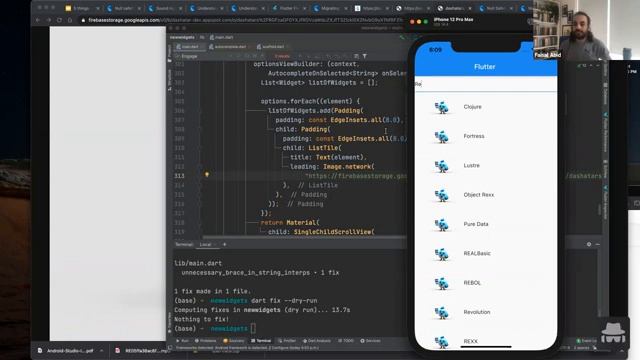
Task: Click the browser back arrow
Action: pyautogui.click(x=38, y=20)
